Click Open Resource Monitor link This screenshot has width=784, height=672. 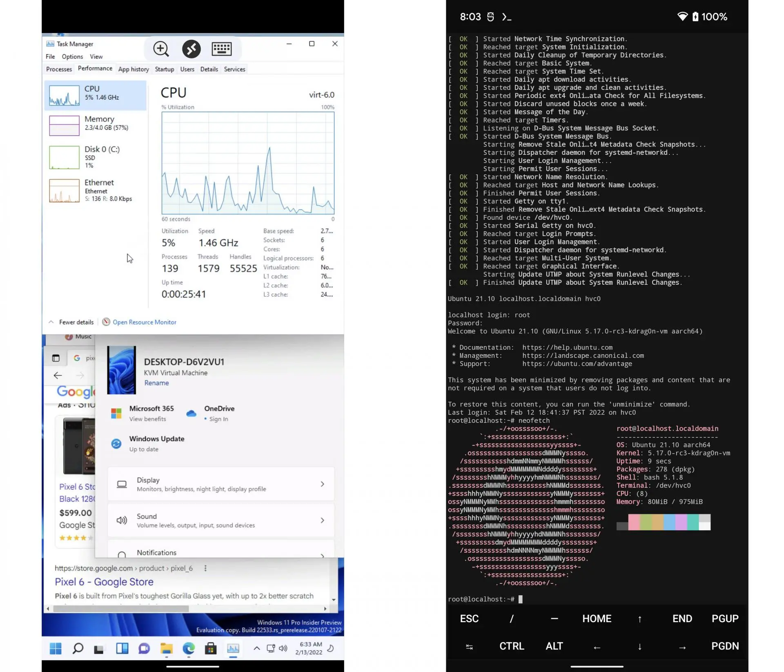(139, 322)
